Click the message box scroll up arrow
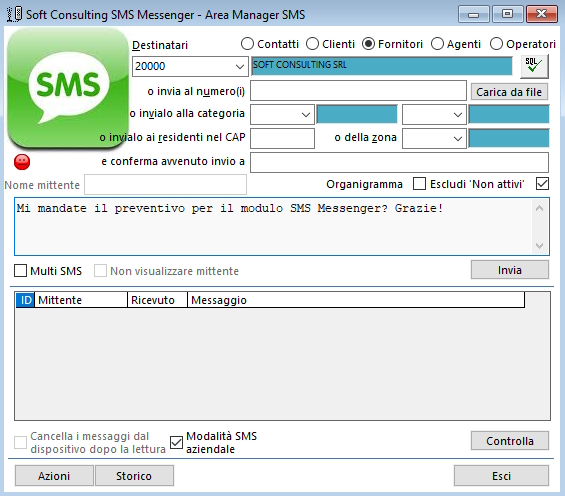 (x=539, y=208)
